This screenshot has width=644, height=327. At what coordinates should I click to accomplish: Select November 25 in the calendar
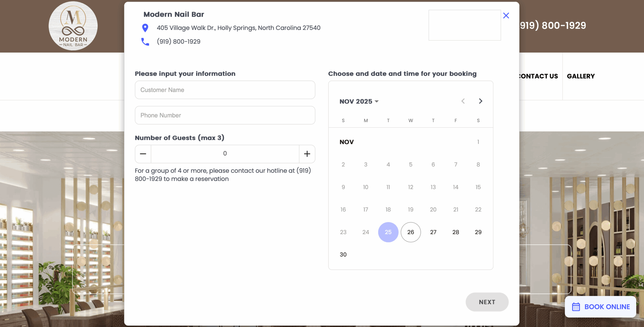click(388, 232)
